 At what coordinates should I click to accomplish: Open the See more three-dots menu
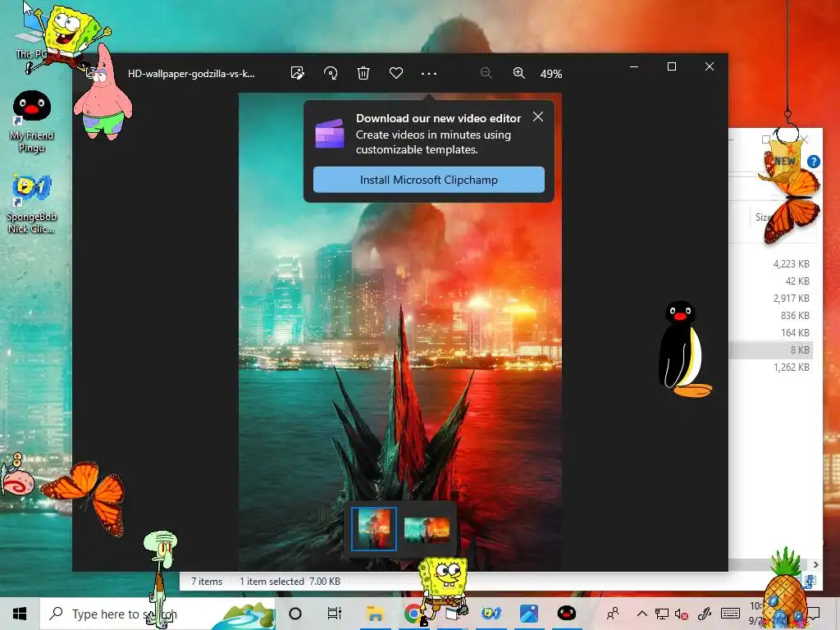428,73
